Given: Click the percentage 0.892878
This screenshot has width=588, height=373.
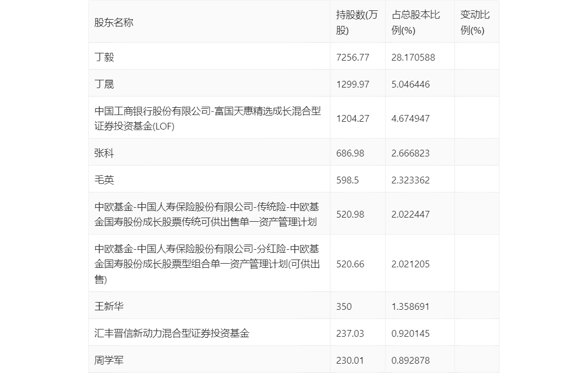Looking at the screenshot, I should click(x=411, y=361).
